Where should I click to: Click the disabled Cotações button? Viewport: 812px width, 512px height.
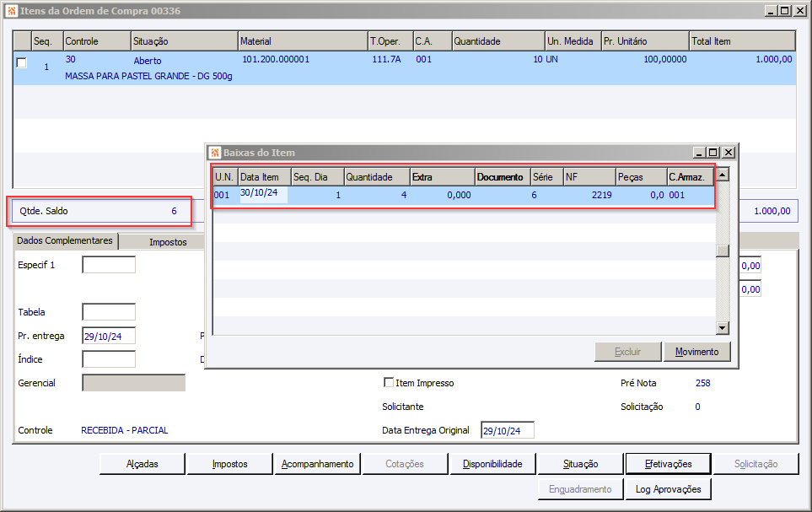[405, 464]
